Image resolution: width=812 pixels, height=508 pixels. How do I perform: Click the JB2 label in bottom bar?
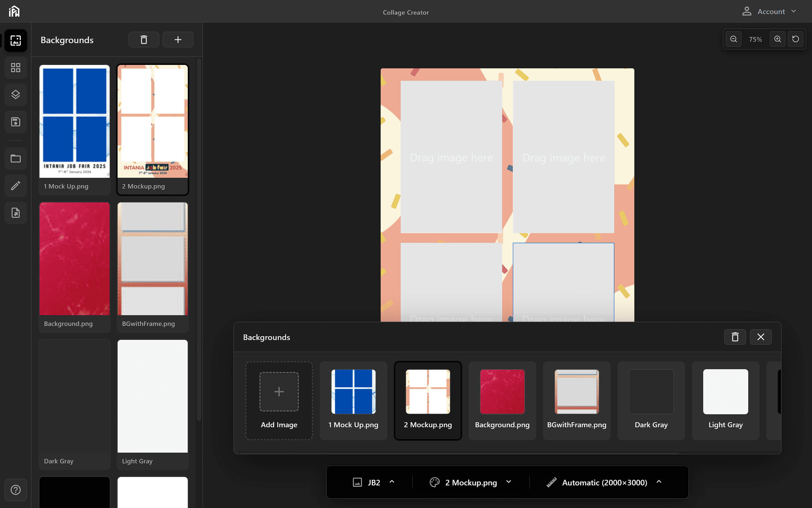tap(374, 483)
